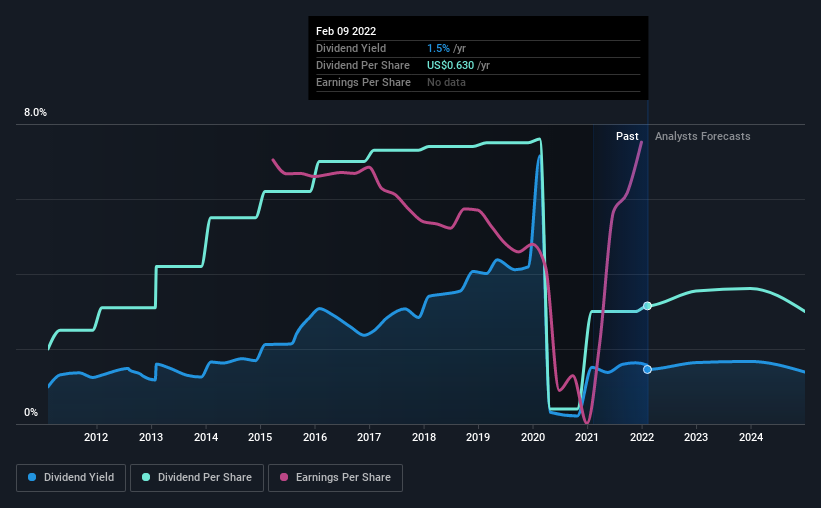Click the tooltip Dividend Per Share row label
The image size is (821, 508).
pos(363,65)
